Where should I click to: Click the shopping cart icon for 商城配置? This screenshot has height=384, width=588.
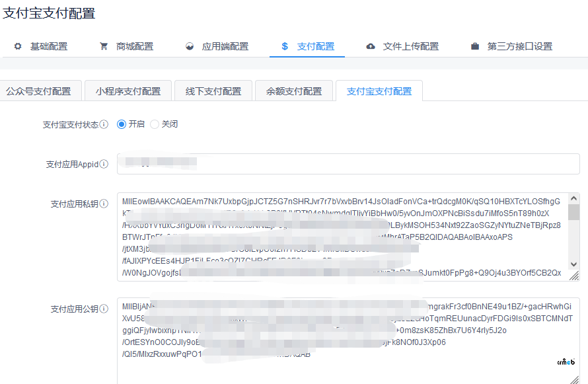(104, 46)
